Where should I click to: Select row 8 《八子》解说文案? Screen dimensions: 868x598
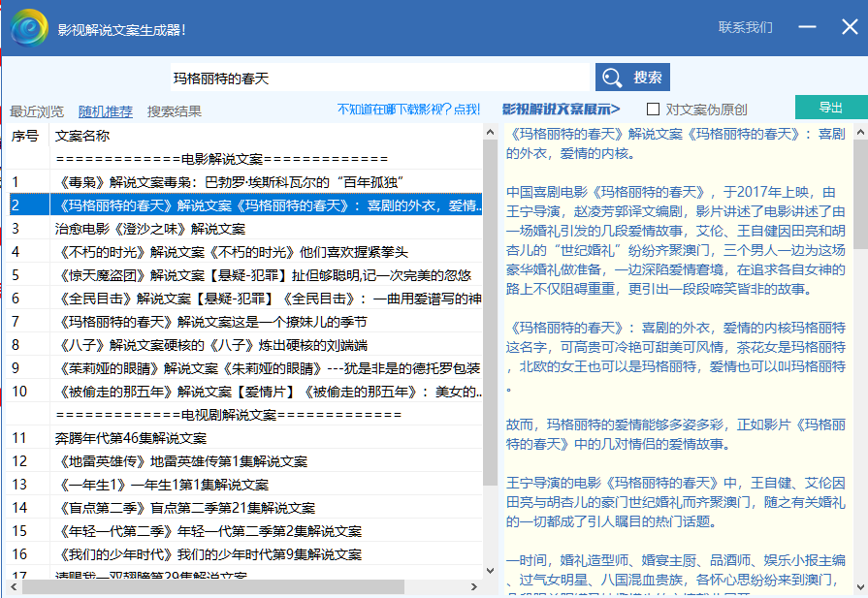coord(245,345)
